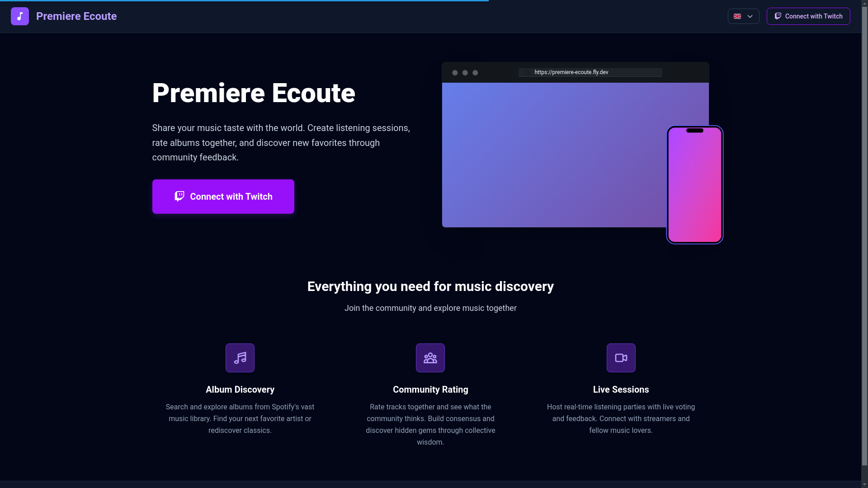Click 'Everything you need for music discovery' heading
The image size is (868, 488).
click(430, 286)
